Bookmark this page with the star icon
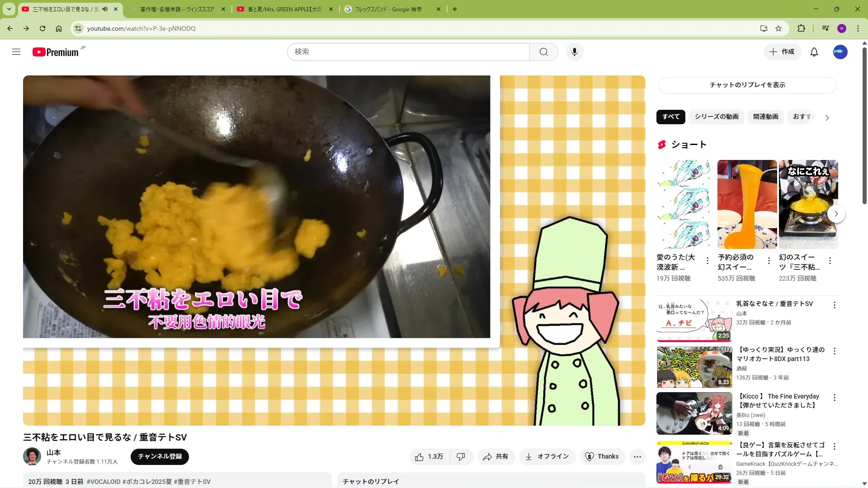The height and width of the screenshot is (488, 868). tap(778, 28)
